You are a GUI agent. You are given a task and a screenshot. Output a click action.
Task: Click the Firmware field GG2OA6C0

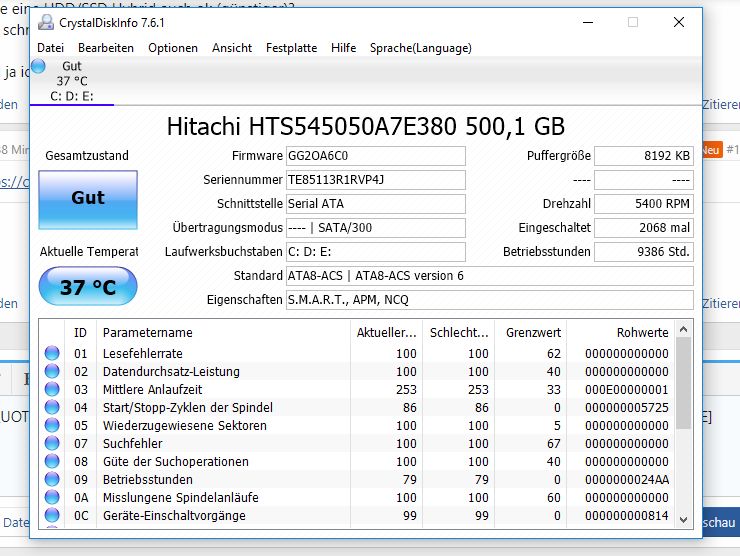tap(376, 156)
